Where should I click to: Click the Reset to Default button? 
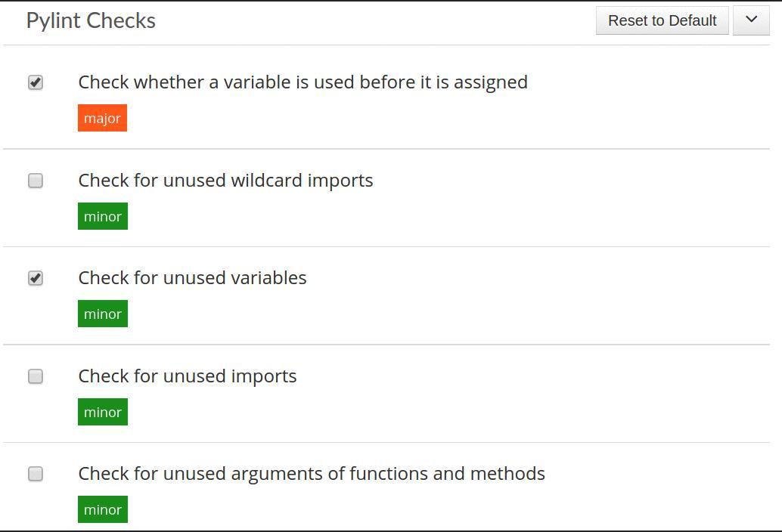tap(662, 20)
